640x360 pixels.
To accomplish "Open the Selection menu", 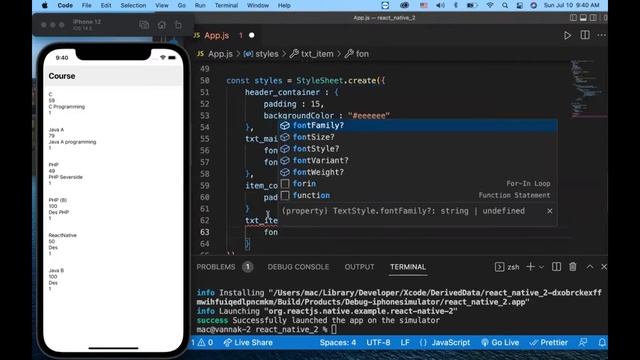I will 133,5.
